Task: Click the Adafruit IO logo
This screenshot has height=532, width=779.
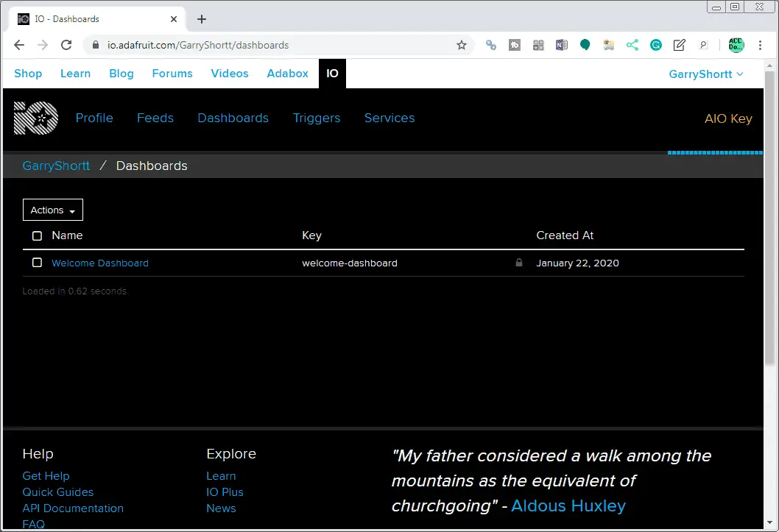Action: point(36,118)
